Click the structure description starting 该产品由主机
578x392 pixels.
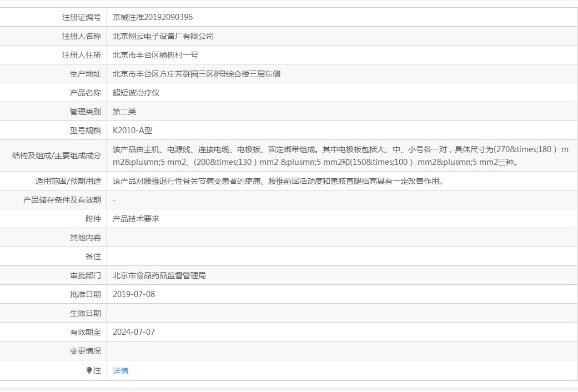pyautogui.click(x=340, y=155)
